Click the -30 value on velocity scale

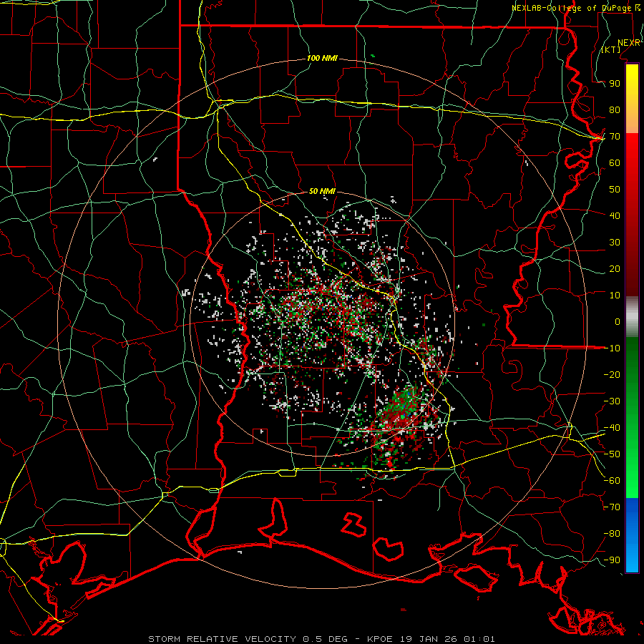(612, 401)
